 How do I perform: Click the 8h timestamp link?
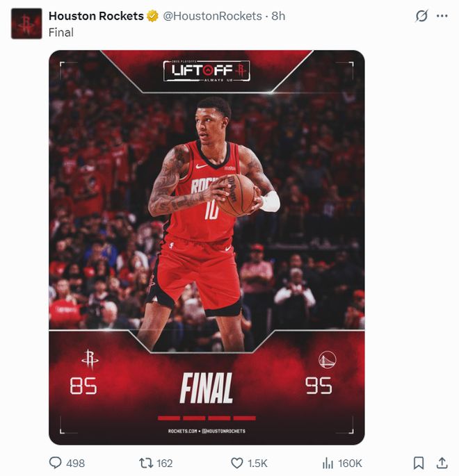(x=278, y=16)
